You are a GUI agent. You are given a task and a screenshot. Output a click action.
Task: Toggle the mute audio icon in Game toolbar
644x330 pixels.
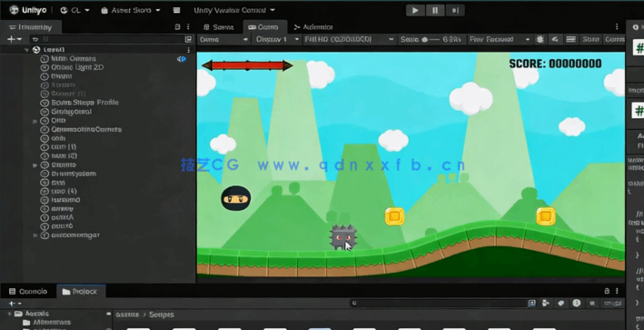coord(555,39)
